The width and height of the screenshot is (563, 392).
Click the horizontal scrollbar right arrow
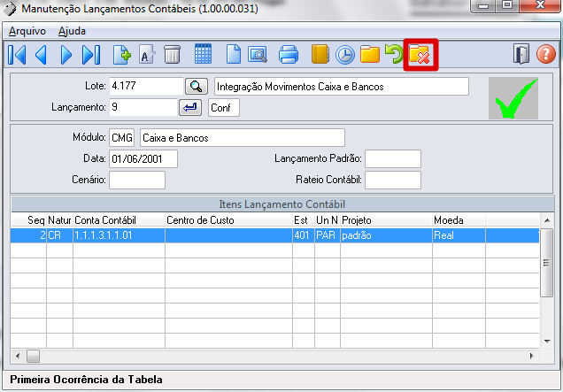coord(532,356)
